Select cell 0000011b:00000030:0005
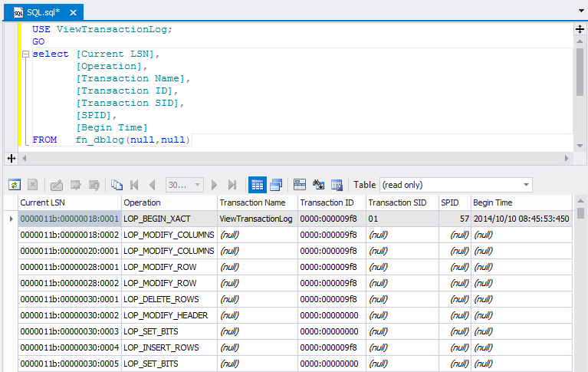 click(69, 364)
